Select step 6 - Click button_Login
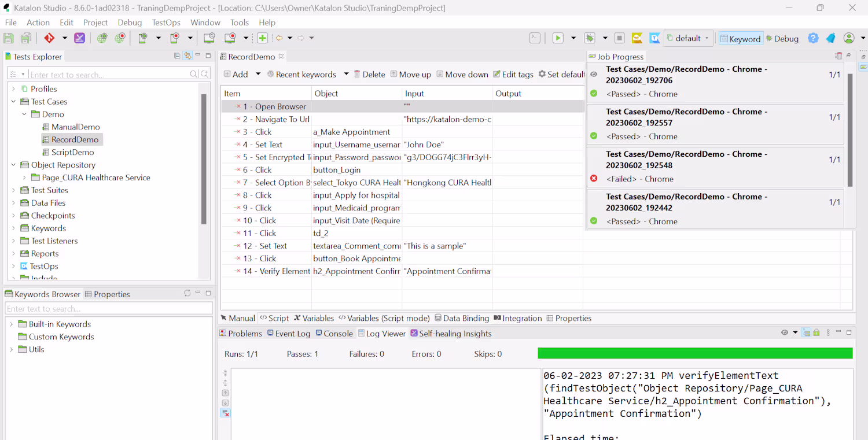The image size is (868, 440). click(402, 170)
